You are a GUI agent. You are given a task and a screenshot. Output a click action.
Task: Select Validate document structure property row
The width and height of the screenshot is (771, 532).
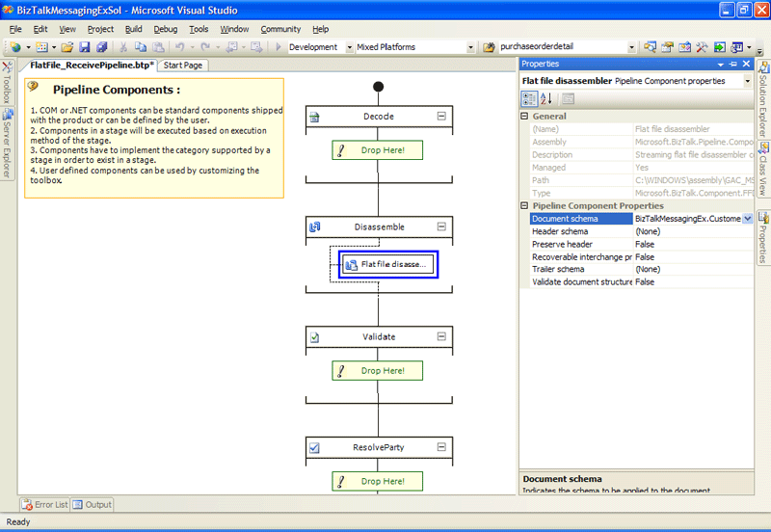[x=641, y=282]
